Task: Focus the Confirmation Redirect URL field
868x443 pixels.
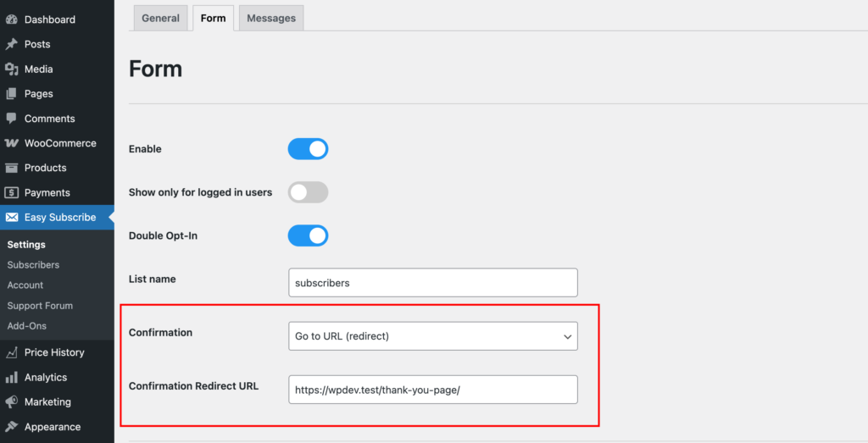Action: 432,390
